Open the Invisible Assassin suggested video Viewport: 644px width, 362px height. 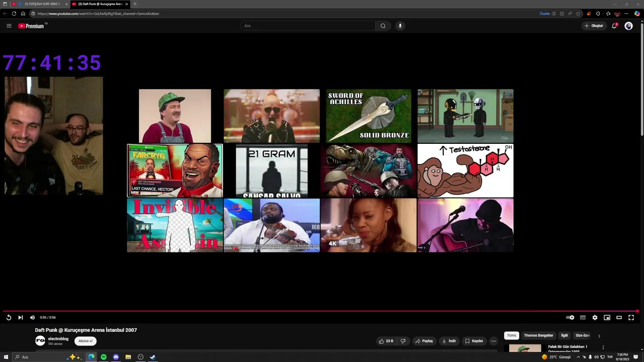click(x=175, y=225)
